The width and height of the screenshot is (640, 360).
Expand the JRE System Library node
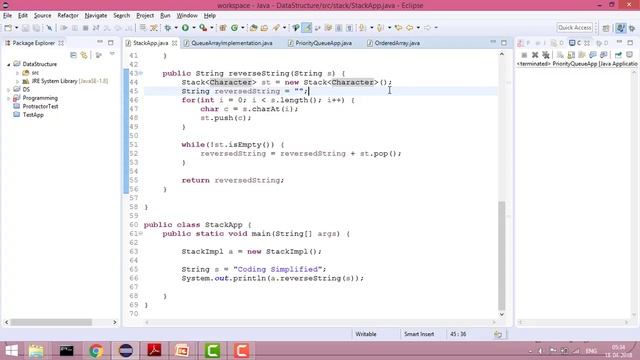pos(17,81)
